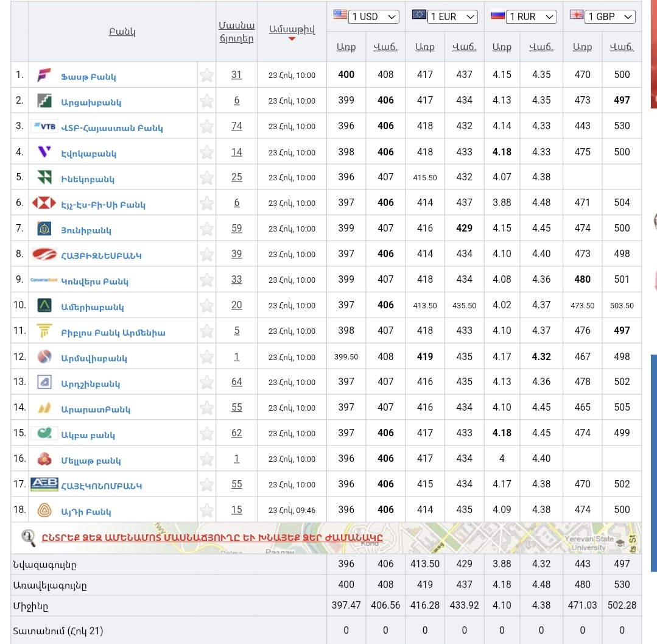The image size is (657, 644).
Task: Click the 3.88 RUR buy value for HSBC row
Action: [502, 202]
